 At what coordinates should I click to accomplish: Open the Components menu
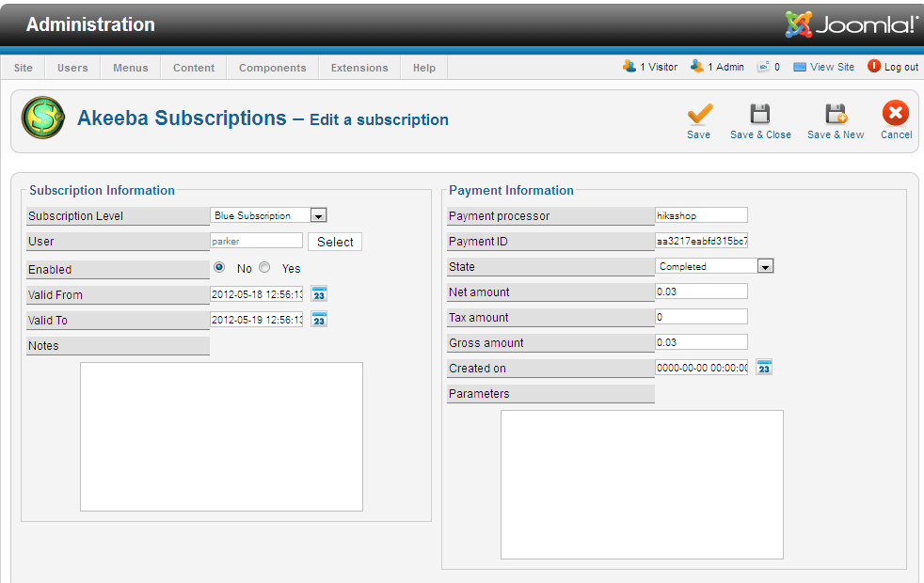tap(272, 68)
